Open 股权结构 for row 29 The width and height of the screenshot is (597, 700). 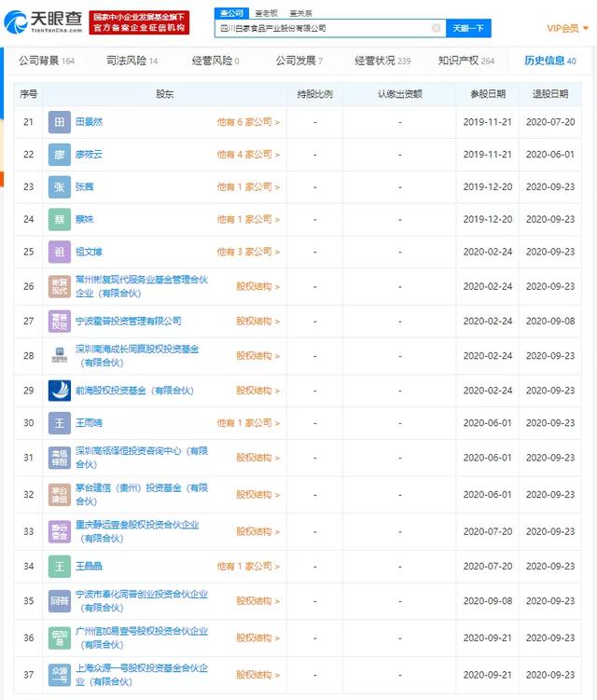[257, 391]
